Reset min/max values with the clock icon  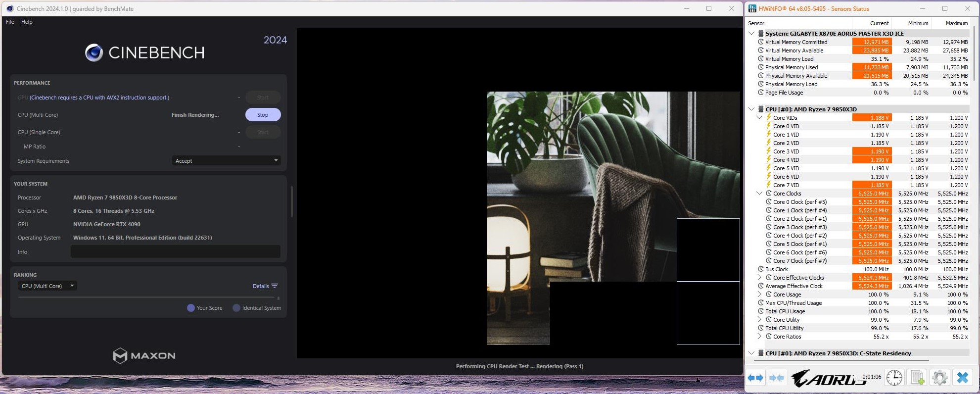(894, 378)
